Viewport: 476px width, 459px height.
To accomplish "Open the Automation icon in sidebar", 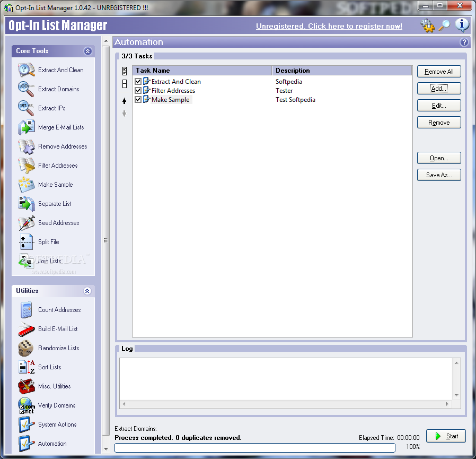I will pyautogui.click(x=26, y=444).
